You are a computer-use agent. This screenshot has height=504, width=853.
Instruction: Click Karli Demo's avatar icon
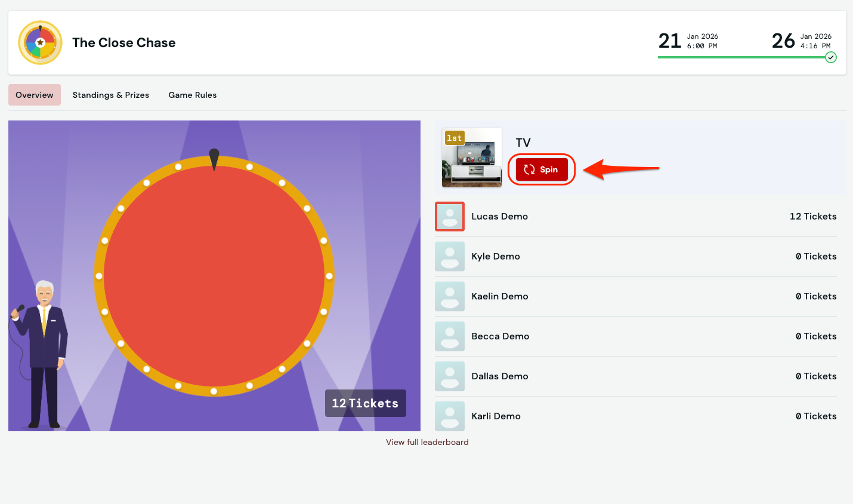pos(450,416)
